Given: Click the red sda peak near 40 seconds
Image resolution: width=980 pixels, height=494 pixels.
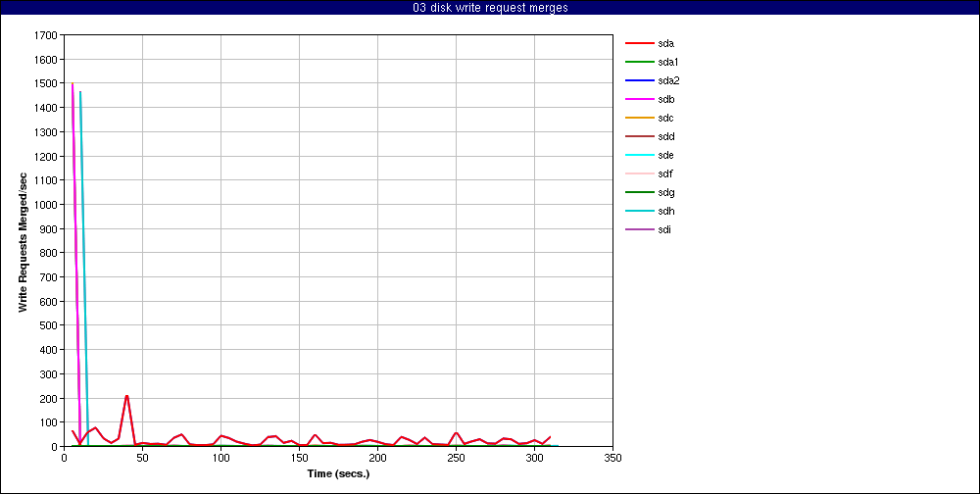Looking at the screenshot, I should pyautogui.click(x=126, y=396).
